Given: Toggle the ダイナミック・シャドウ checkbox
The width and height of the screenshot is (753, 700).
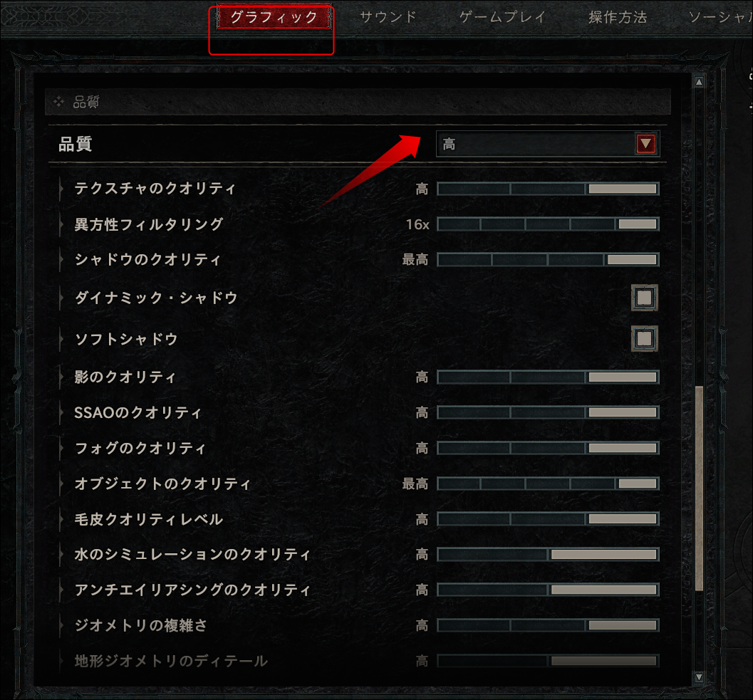Looking at the screenshot, I should pyautogui.click(x=644, y=298).
